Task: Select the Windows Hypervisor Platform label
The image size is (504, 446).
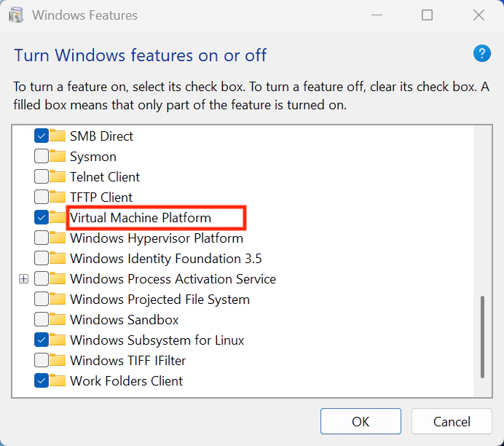Action: click(157, 238)
